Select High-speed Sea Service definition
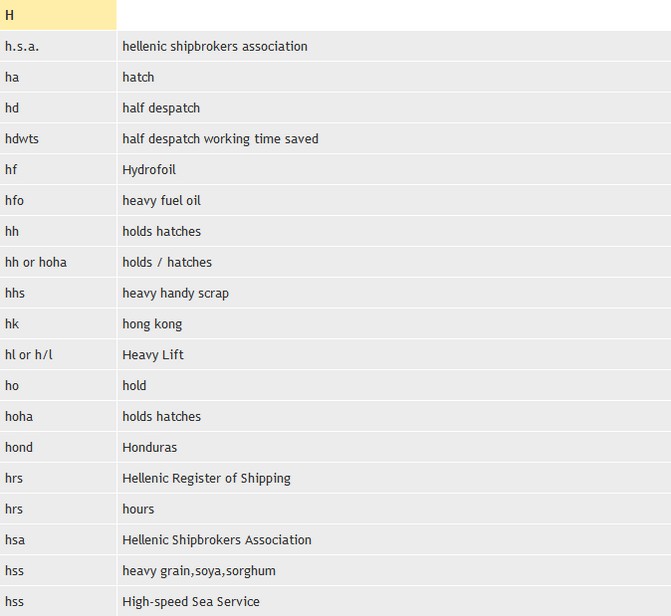This screenshot has height=616, width=671. (190, 602)
